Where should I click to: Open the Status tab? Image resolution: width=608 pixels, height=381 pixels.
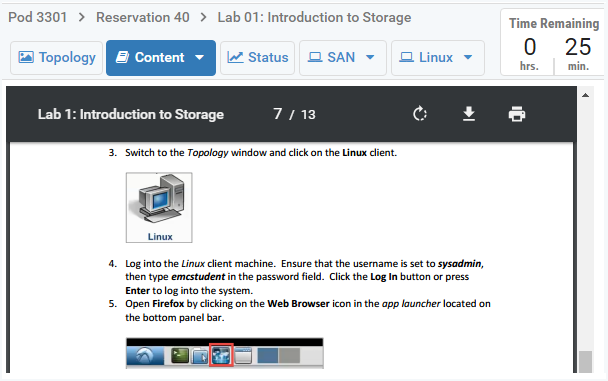tap(257, 58)
